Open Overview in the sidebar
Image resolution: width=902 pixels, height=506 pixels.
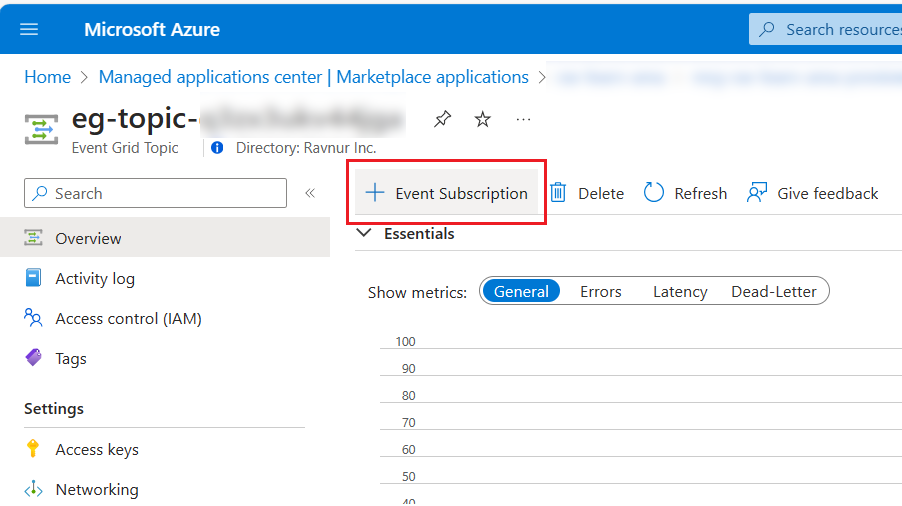(165, 238)
